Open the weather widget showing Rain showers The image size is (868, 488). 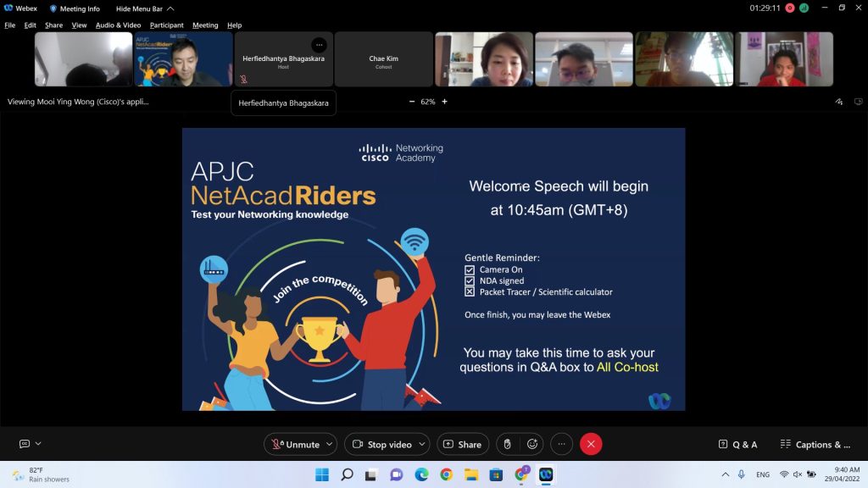(42, 474)
